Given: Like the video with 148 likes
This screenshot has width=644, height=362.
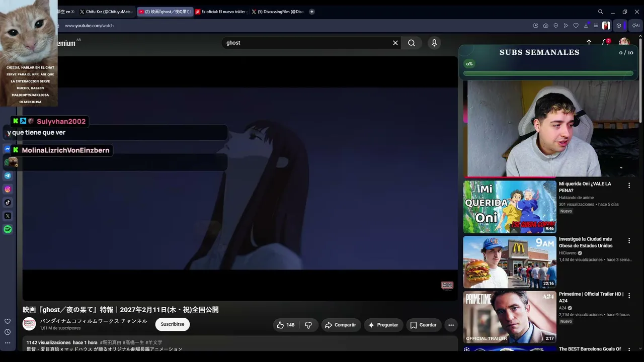Looking at the screenshot, I should click(286, 325).
